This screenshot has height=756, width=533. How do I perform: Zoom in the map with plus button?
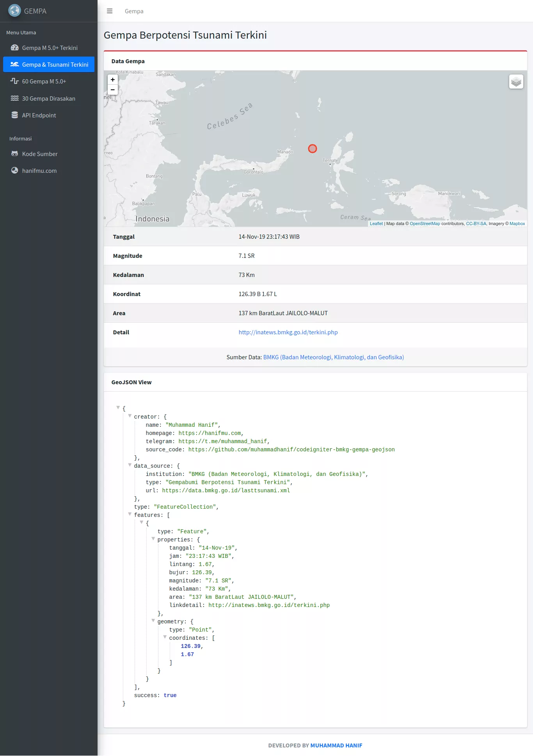point(113,80)
